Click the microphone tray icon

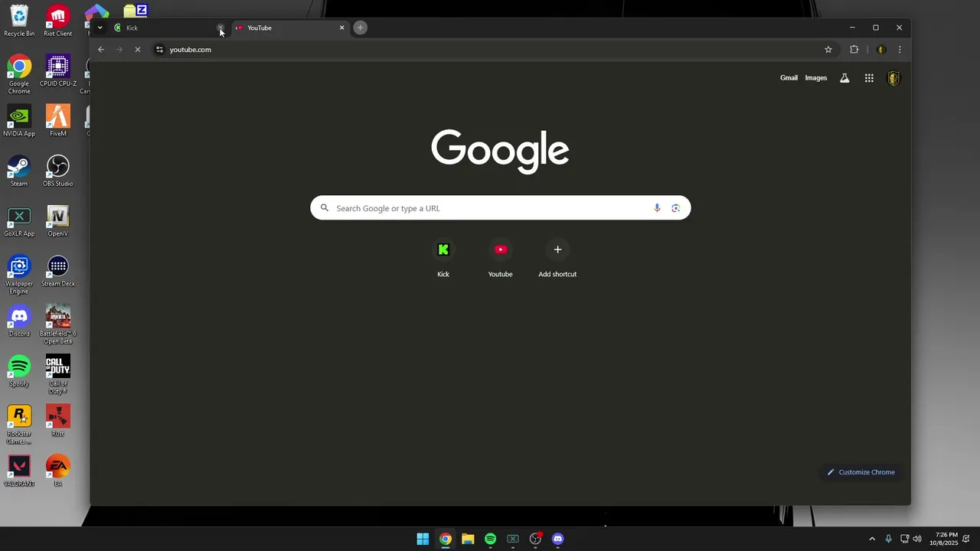click(x=888, y=539)
